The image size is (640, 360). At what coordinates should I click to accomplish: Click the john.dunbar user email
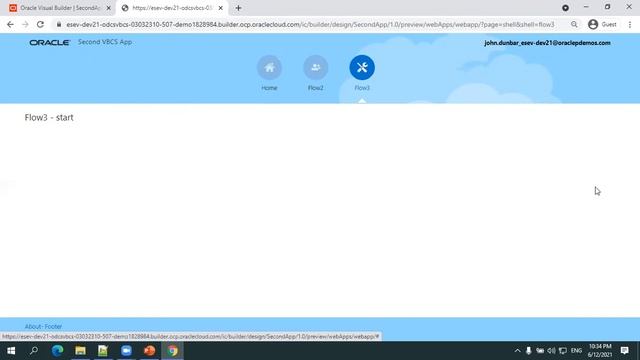tap(547, 43)
